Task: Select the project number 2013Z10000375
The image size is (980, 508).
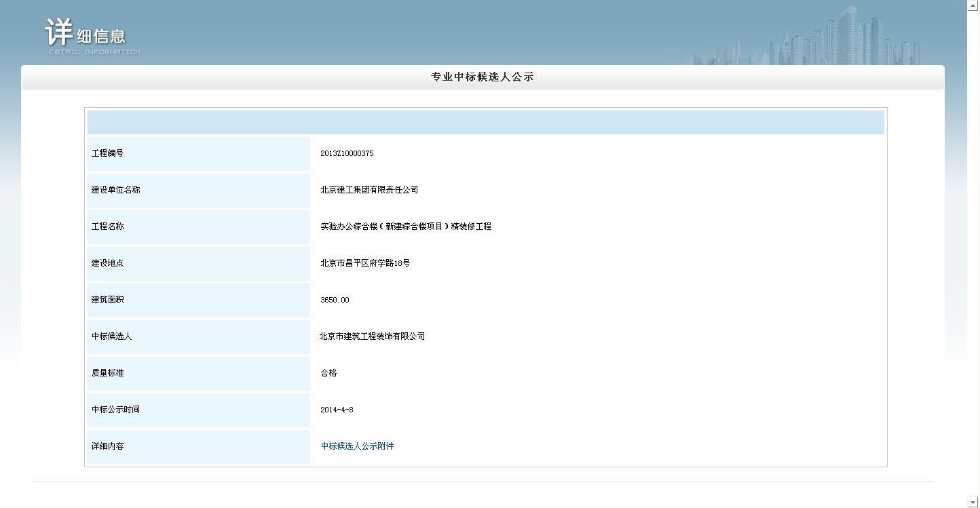Action: tap(347, 153)
